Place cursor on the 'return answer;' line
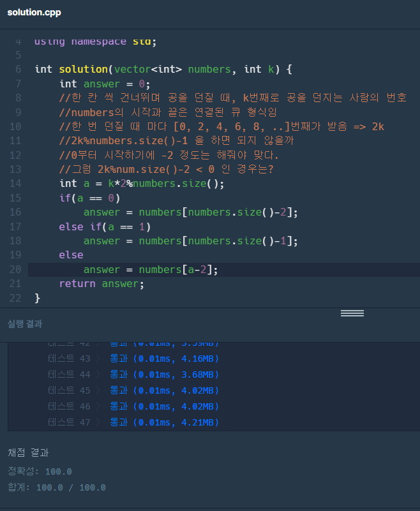Image resolution: width=420 pixels, height=511 pixels. click(x=101, y=284)
